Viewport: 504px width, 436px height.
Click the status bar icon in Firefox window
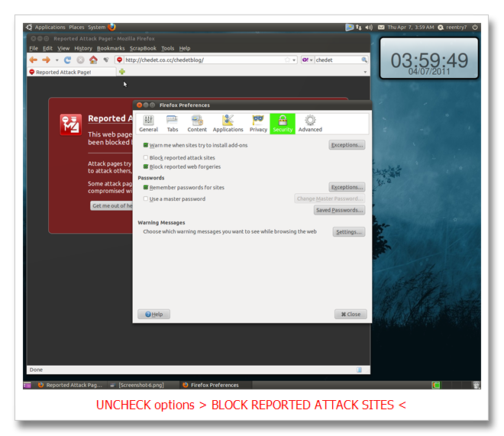(x=359, y=370)
